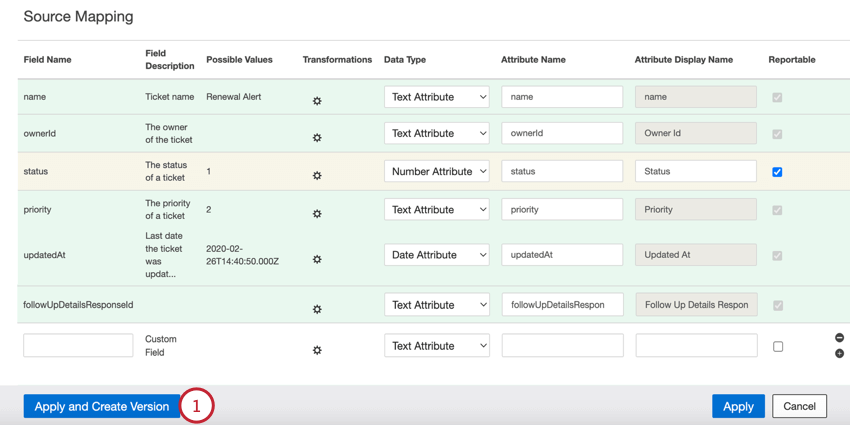Open Data Type dropdown for status row
The height and width of the screenshot is (425, 850).
[437, 171]
